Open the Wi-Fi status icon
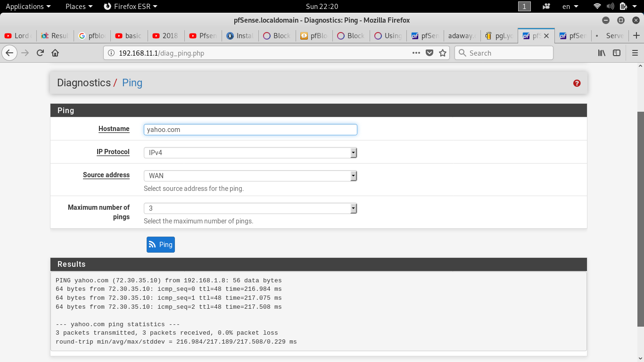This screenshot has width=644, height=362. click(x=597, y=6)
